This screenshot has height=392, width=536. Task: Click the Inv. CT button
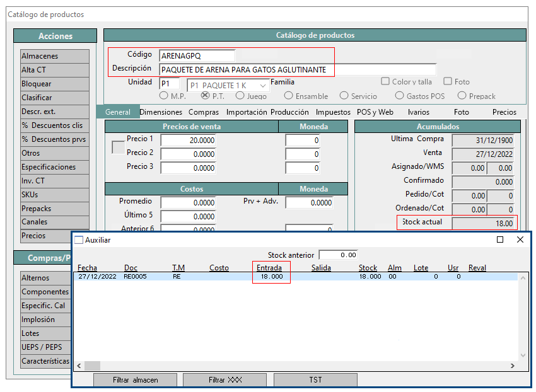(x=55, y=181)
